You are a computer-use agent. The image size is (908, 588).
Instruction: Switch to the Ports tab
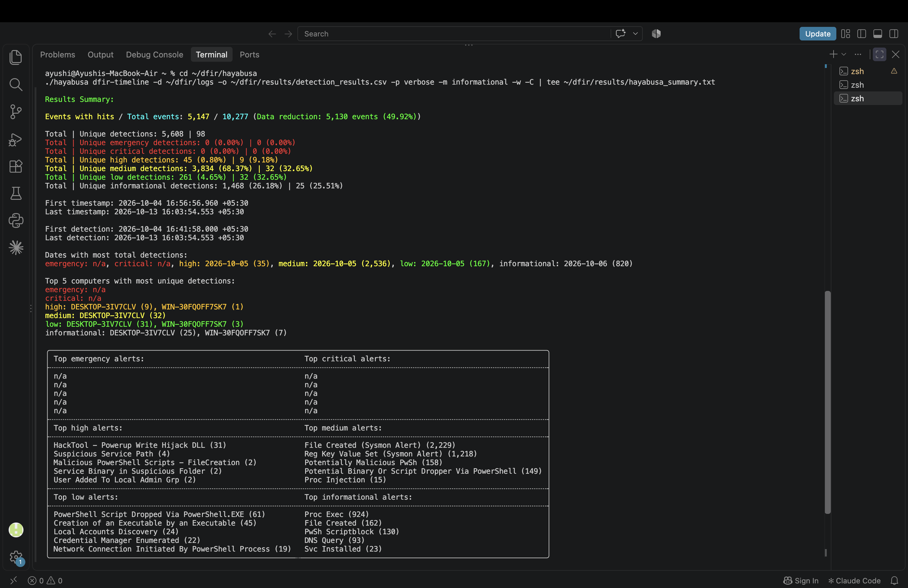coord(250,55)
